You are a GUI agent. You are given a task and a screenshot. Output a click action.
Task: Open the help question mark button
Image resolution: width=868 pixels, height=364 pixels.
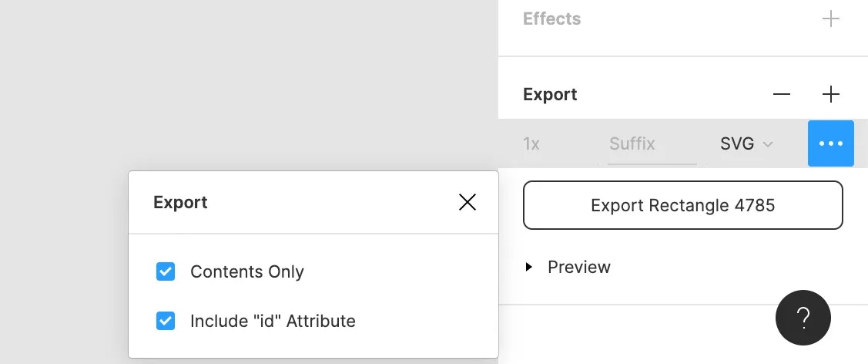tap(803, 318)
